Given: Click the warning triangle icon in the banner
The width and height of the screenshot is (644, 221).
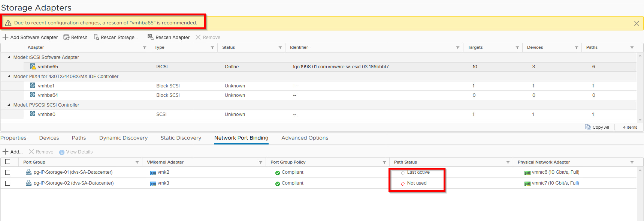Looking at the screenshot, I should tap(8, 23).
